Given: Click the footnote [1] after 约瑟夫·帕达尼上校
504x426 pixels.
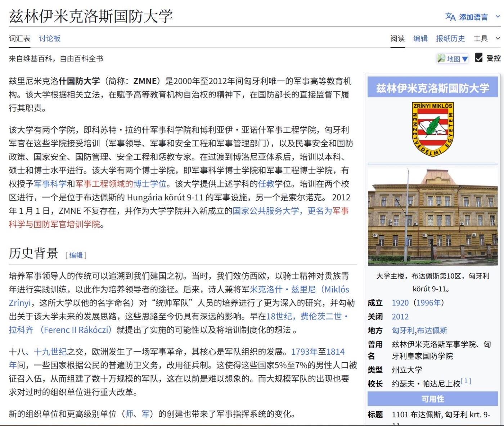Looking at the screenshot, I should pyautogui.click(x=466, y=381).
